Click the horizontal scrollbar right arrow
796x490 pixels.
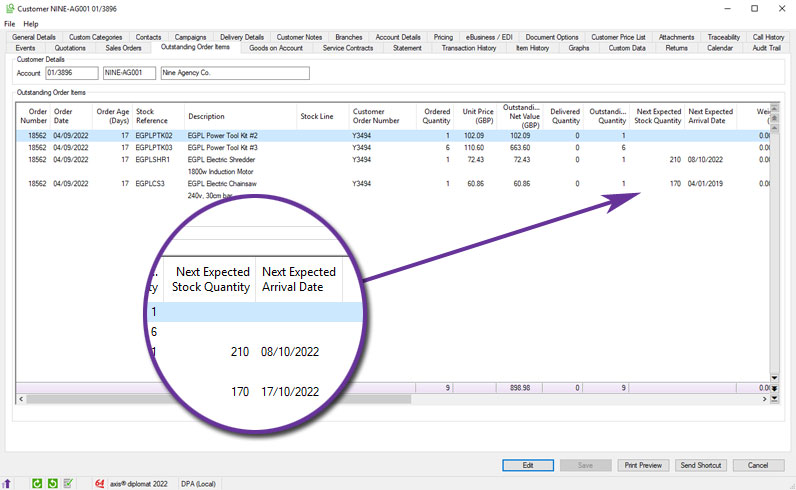click(x=765, y=399)
